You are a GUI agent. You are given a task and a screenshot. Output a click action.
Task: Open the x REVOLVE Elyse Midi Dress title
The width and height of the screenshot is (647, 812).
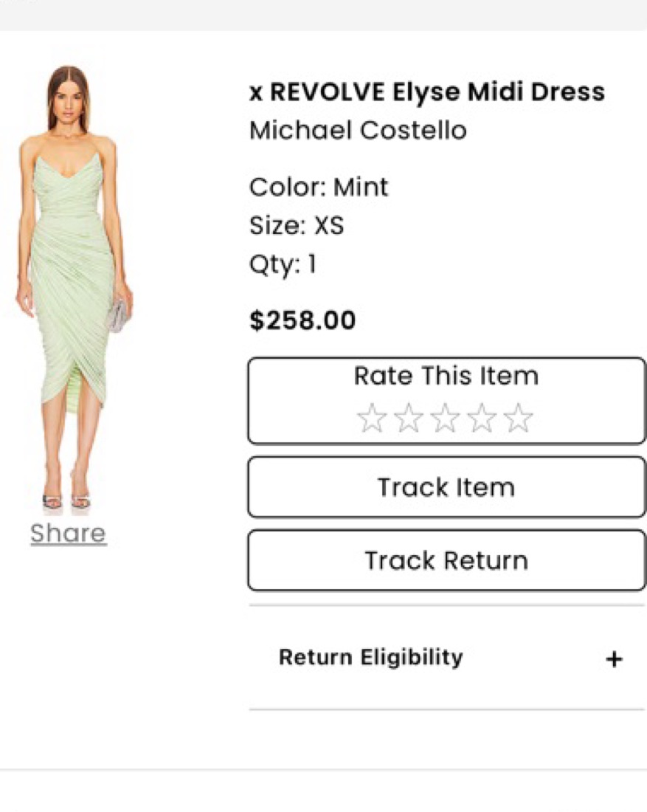click(x=426, y=92)
